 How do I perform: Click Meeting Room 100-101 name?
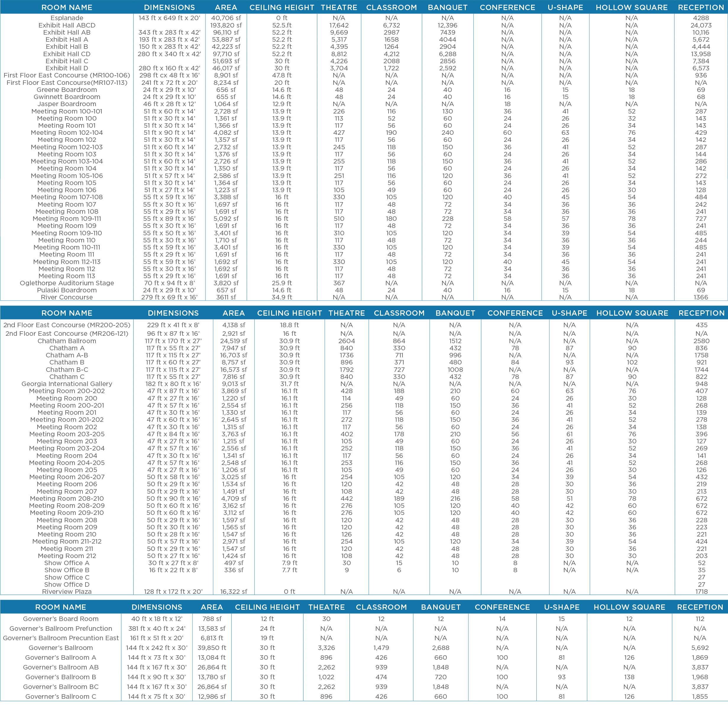tap(67, 111)
